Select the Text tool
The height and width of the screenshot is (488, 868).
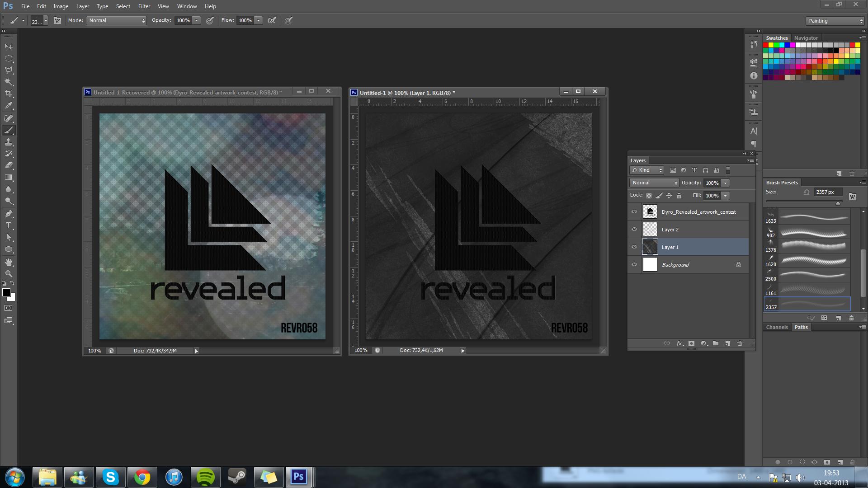click(8, 226)
